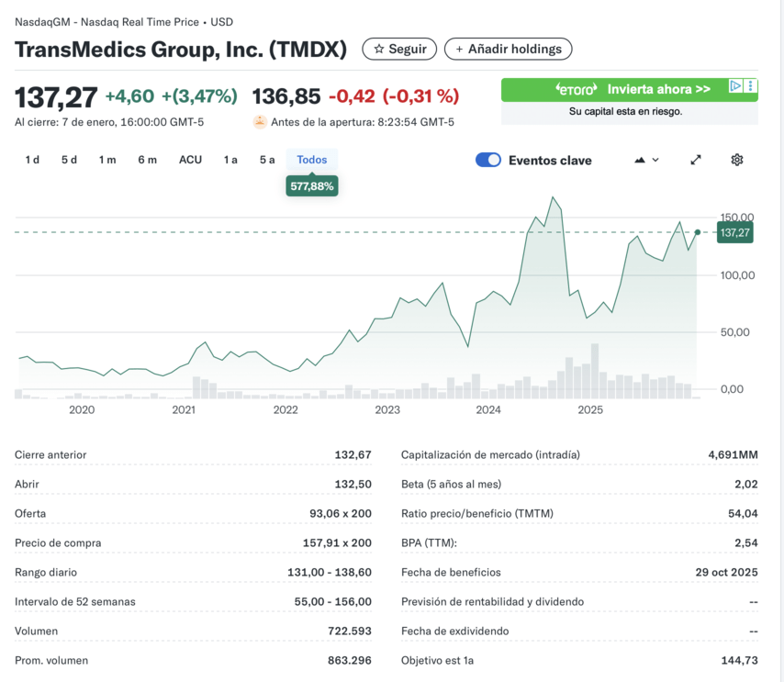Open chart settings gear icon
The width and height of the screenshot is (784, 682).
click(736, 160)
